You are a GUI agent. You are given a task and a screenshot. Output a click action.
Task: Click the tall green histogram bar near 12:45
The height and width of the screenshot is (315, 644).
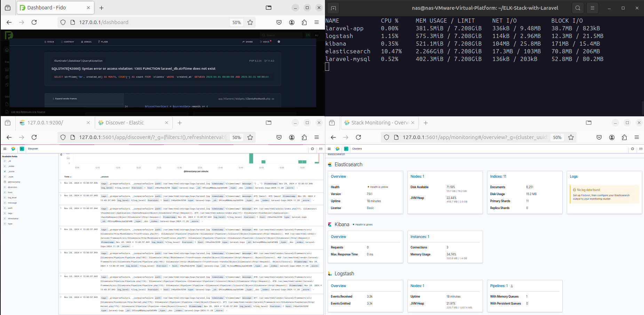[x=251, y=158]
